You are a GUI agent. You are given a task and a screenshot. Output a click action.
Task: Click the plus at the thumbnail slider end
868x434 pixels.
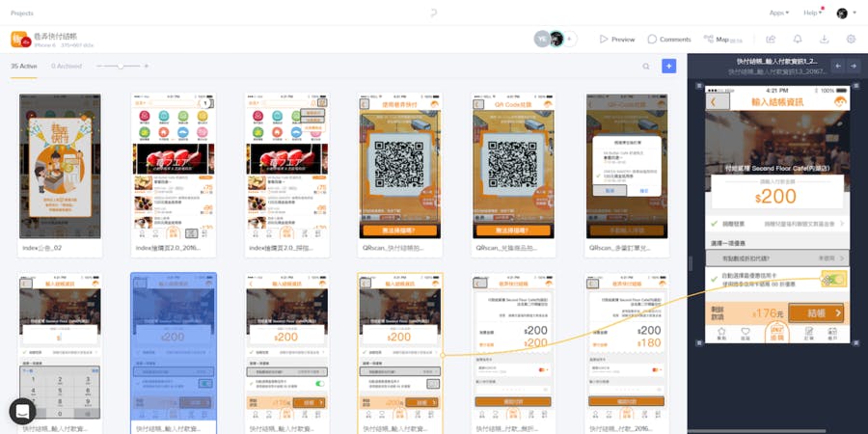[147, 66]
